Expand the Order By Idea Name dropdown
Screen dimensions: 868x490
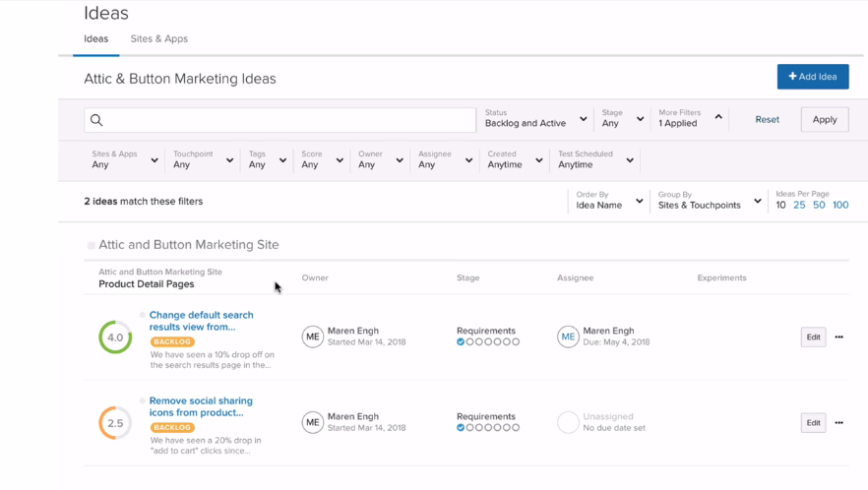tap(608, 201)
